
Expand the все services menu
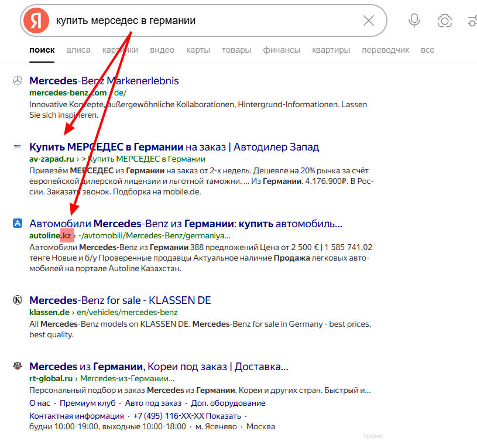pos(428,50)
